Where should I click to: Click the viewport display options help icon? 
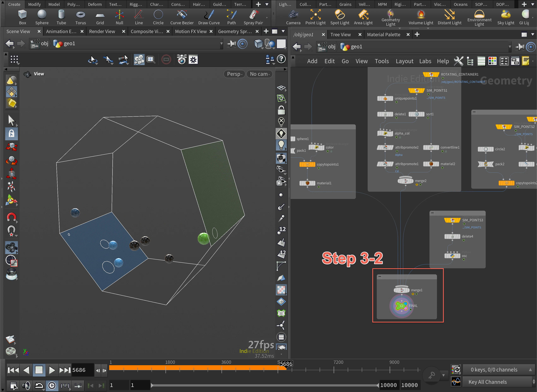[281, 59]
